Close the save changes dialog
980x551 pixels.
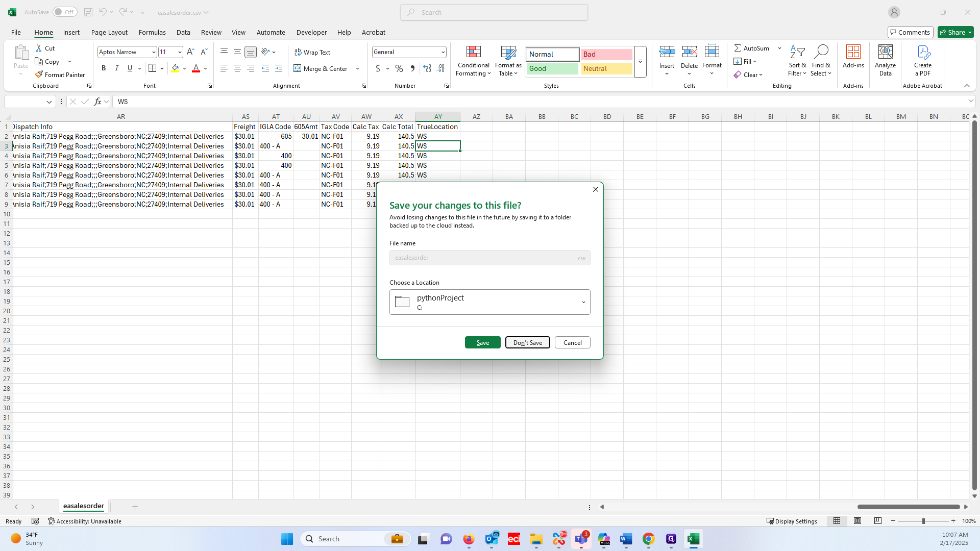(x=595, y=189)
